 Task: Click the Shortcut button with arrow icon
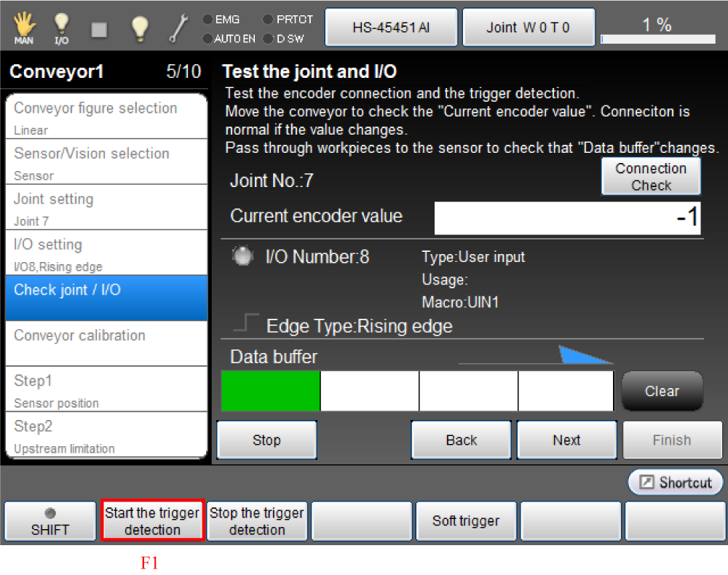coord(676,483)
